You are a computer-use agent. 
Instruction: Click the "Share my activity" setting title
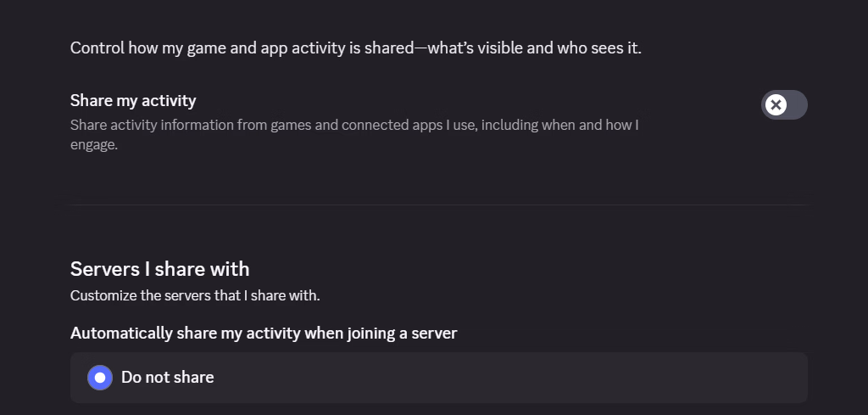click(133, 100)
